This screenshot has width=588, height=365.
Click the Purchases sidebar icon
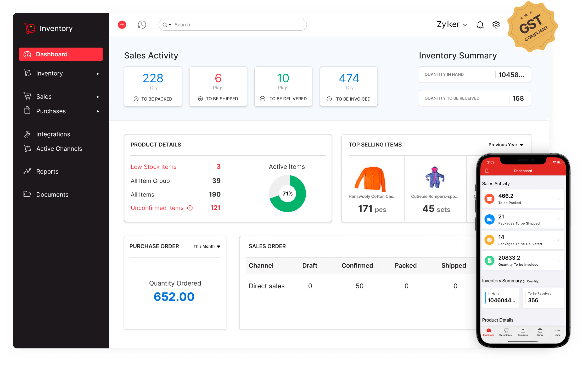click(x=27, y=111)
